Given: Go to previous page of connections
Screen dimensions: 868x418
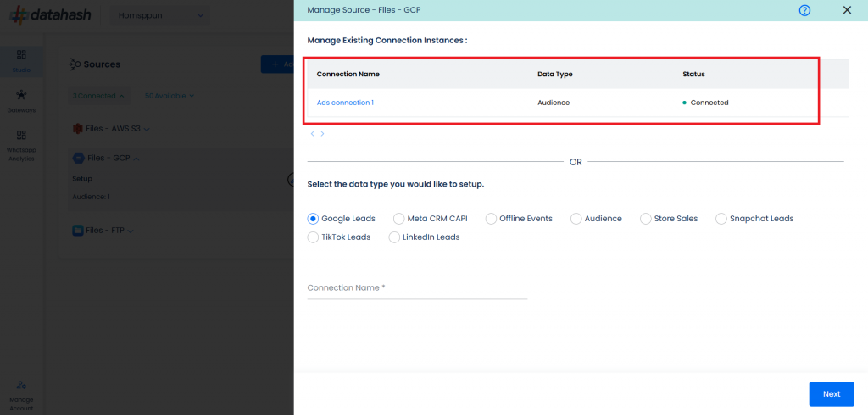Looking at the screenshot, I should [312, 134].
